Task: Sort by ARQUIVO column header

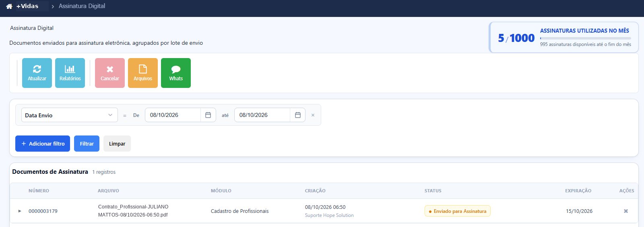Action: (108, 191)
